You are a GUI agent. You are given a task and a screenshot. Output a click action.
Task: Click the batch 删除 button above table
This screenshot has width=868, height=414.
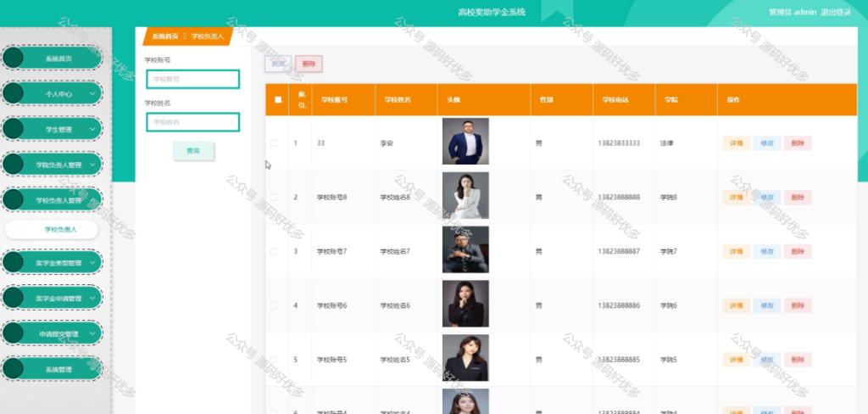tap(309, 64)
